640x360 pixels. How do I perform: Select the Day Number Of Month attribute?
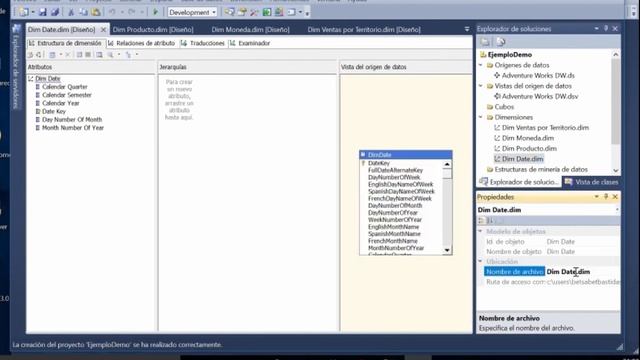(72, 119)
